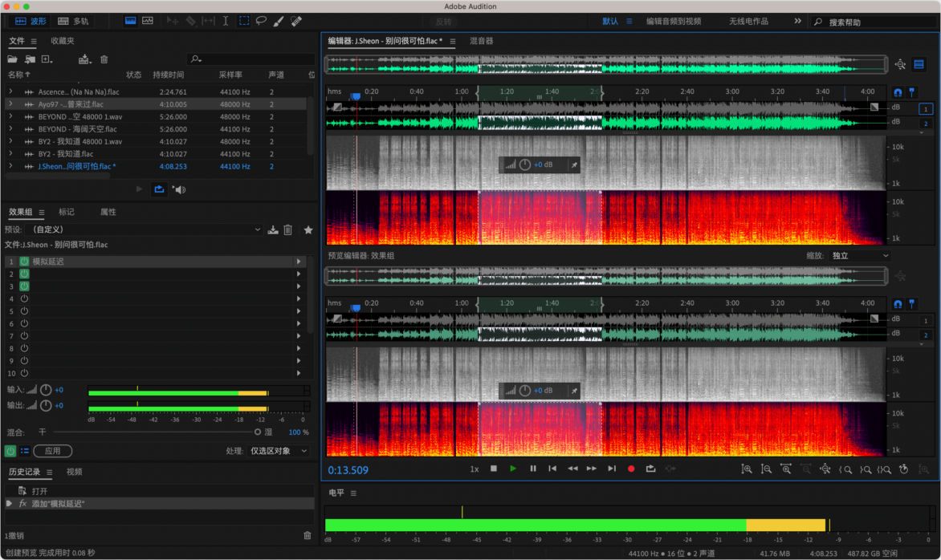Click the open file folder icon
Viewport: 941px width, 560px height.
click(x=12, y=59)
